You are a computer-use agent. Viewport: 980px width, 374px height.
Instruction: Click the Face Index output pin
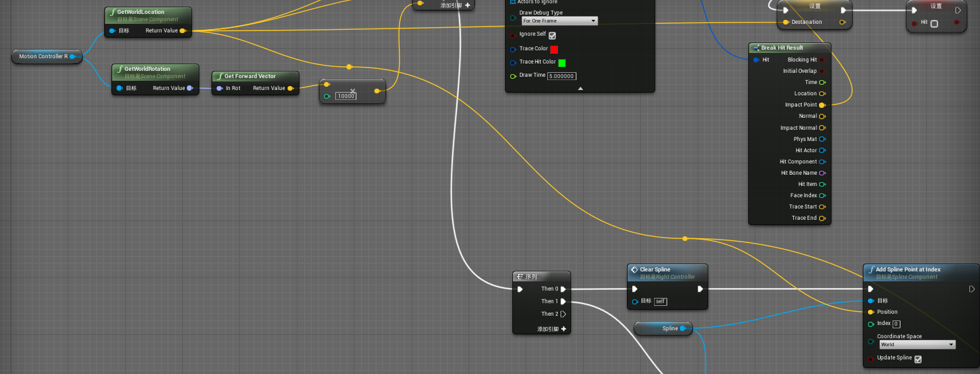[822, 195]
